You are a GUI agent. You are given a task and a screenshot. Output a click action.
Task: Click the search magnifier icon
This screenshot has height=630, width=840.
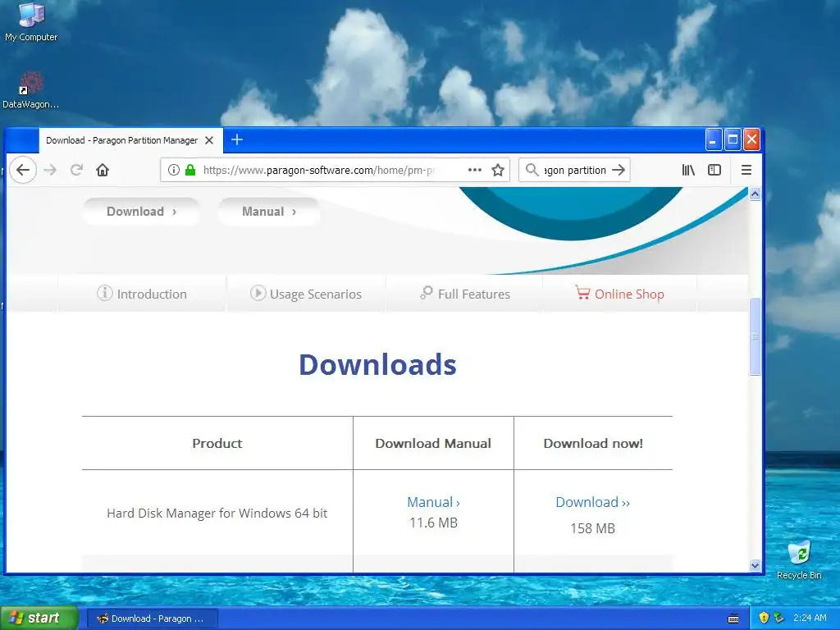(532, 170)
